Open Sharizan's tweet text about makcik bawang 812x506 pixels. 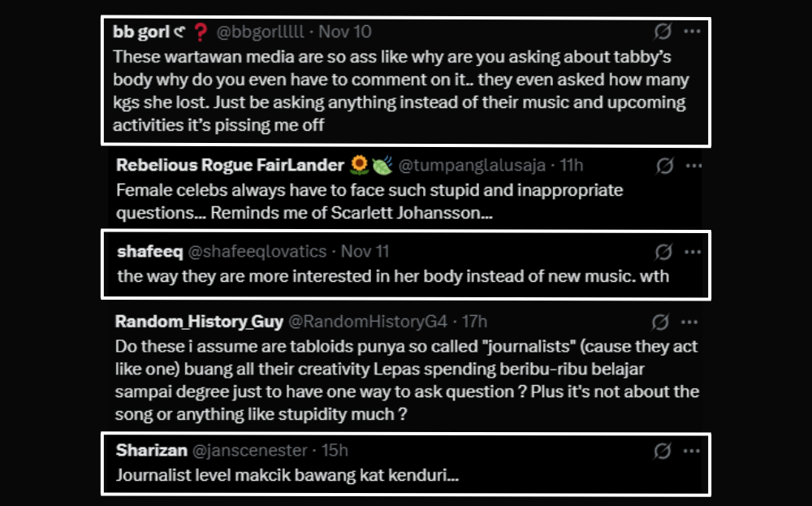click(x=288, y=476)
